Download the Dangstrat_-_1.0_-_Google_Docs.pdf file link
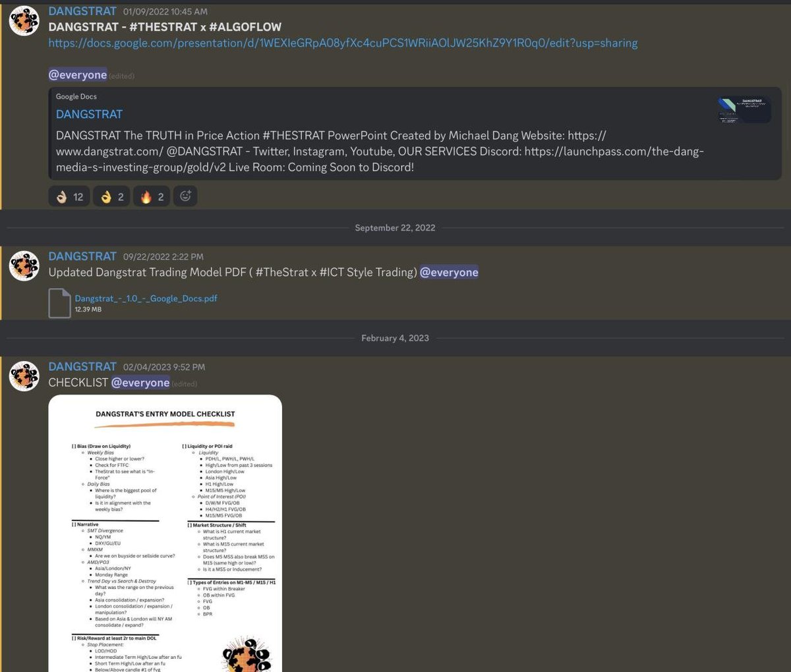Screen dimensions: 791x672 pos(146,298)
